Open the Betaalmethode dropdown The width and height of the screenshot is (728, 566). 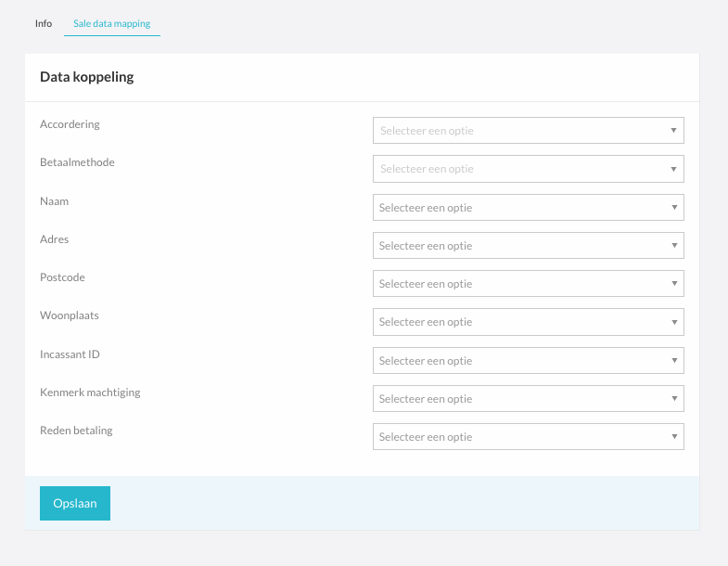coord(529,169)
